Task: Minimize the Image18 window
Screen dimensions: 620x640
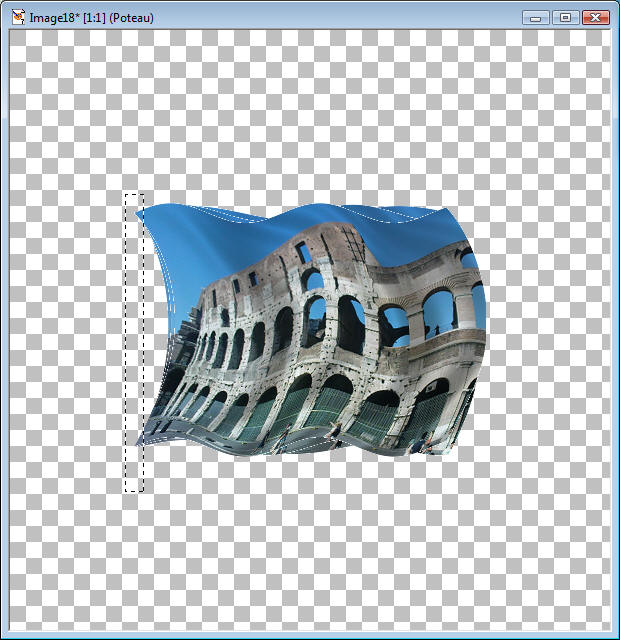Action: pos(536,18)
